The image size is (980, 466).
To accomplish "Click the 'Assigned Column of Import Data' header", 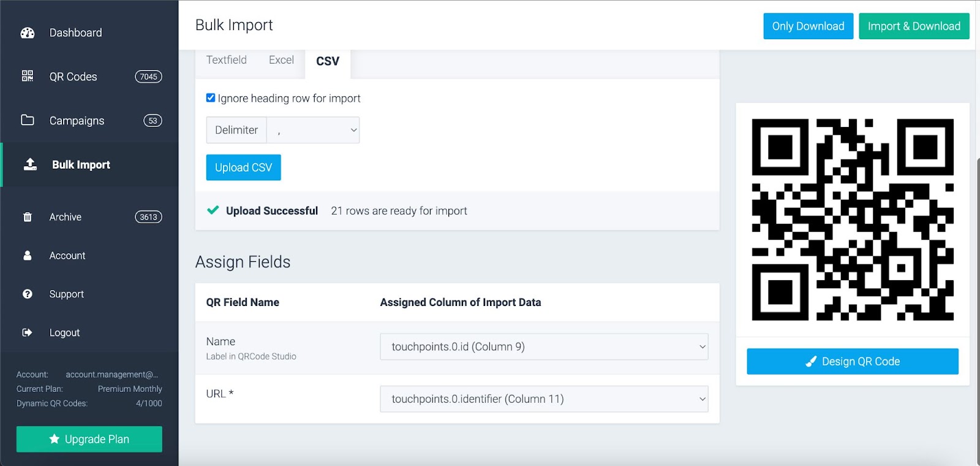I will tap(461, 302).
